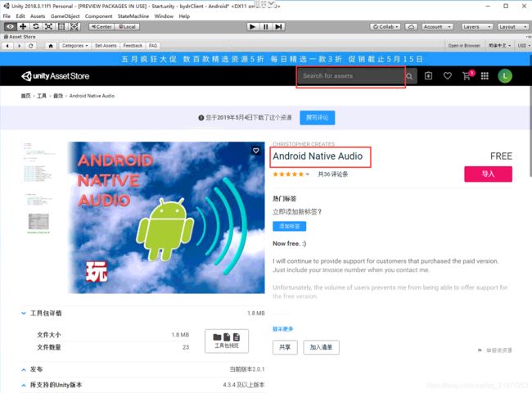
Task: Open the Layout dropdown
Action: pos(512,27)
